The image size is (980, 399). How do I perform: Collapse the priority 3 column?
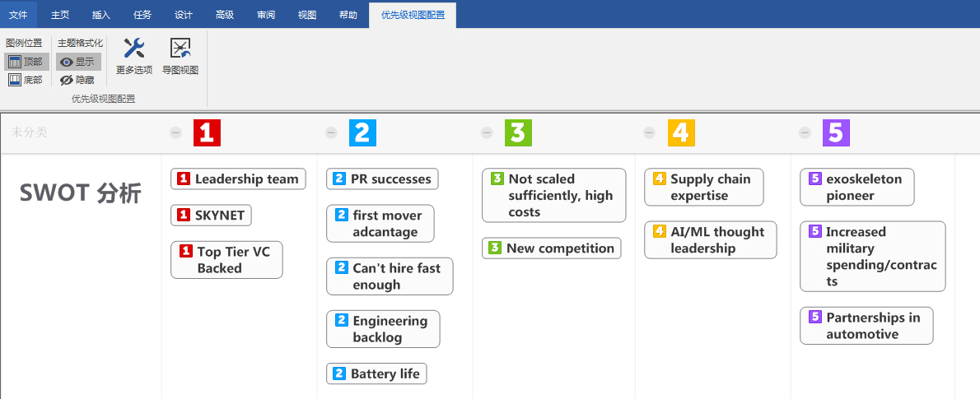click(x=488, y=132)
